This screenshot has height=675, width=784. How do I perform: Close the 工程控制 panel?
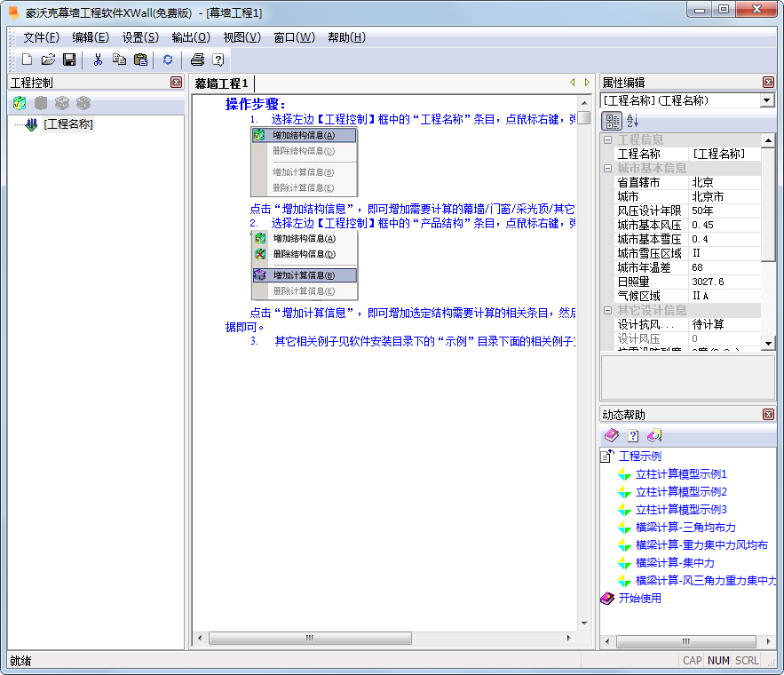(x=176, y=83)
